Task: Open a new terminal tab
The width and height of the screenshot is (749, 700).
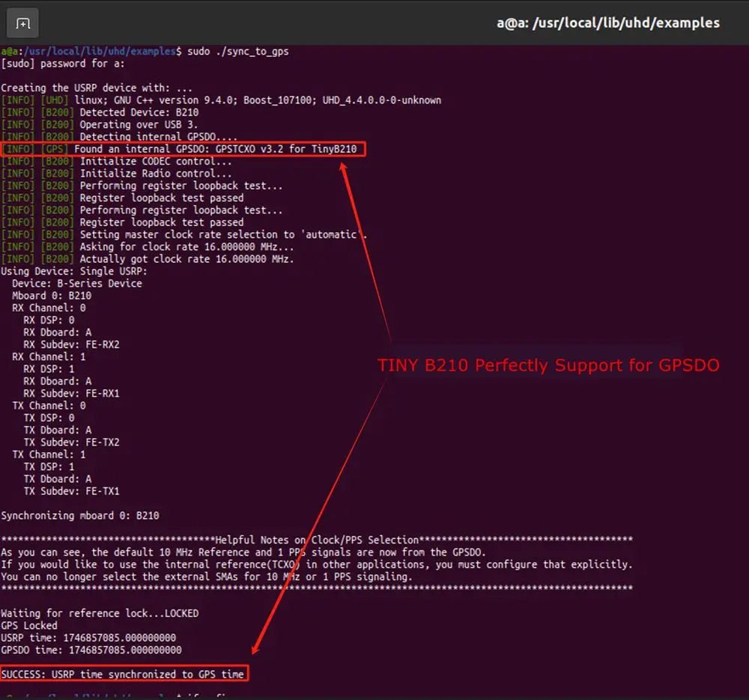Action: tap(22, 23)
